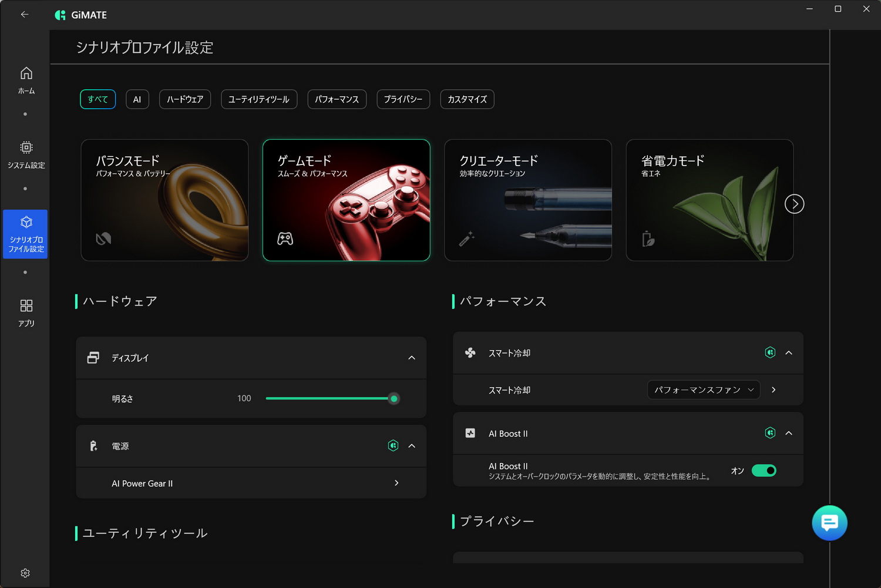
Task: Click the AI Boost II panel icon
Action: 470,433
